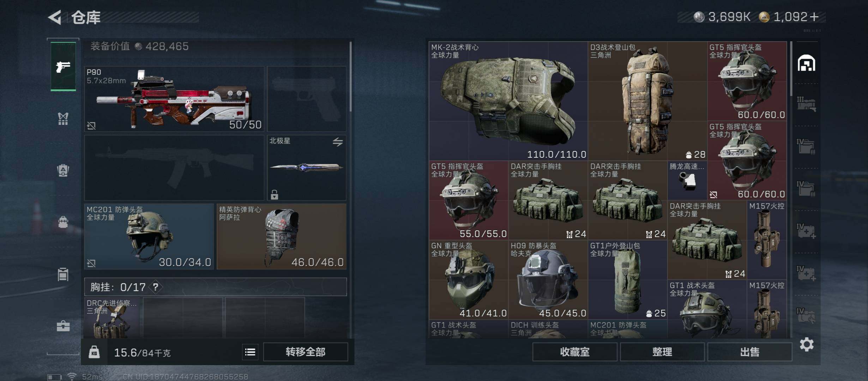This screenshot has width=868, height=381.
Task: Click the 转移全部 button
Action: point(306,352)
